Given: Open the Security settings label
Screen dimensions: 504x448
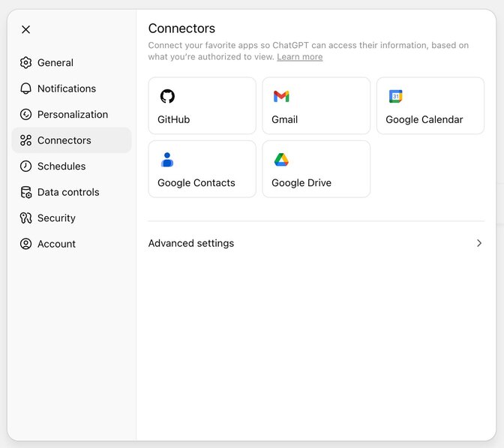Looking at the screenshot, I should [x=56, y=218].
